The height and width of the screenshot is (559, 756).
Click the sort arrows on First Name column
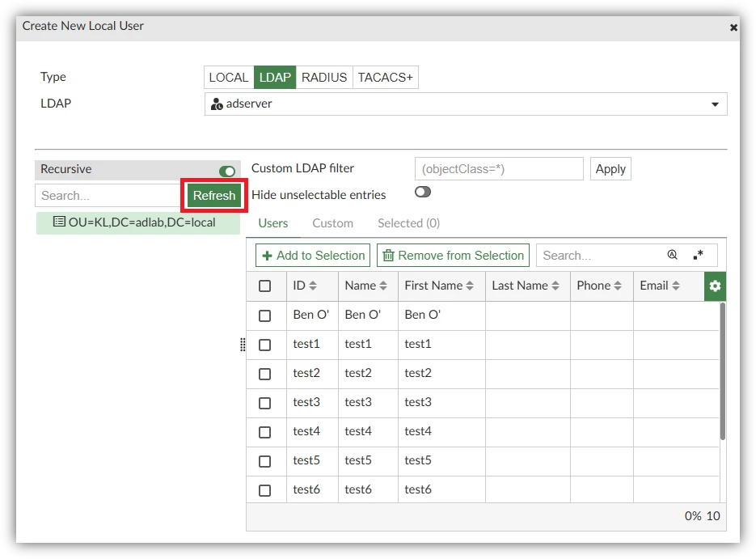tap(470, 286)
